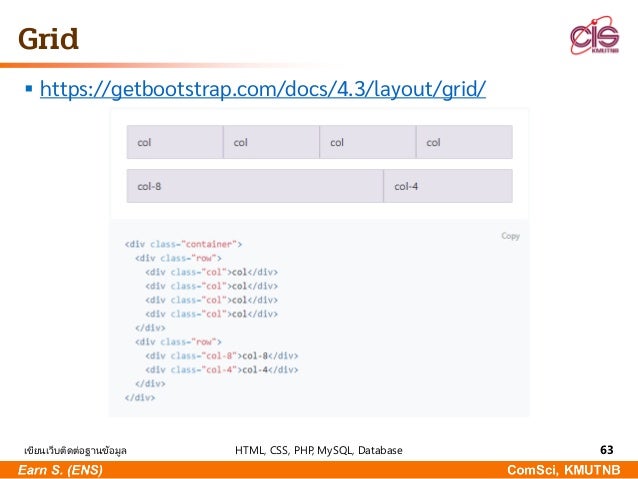Click the Copy button in code block

coord(510,236)
